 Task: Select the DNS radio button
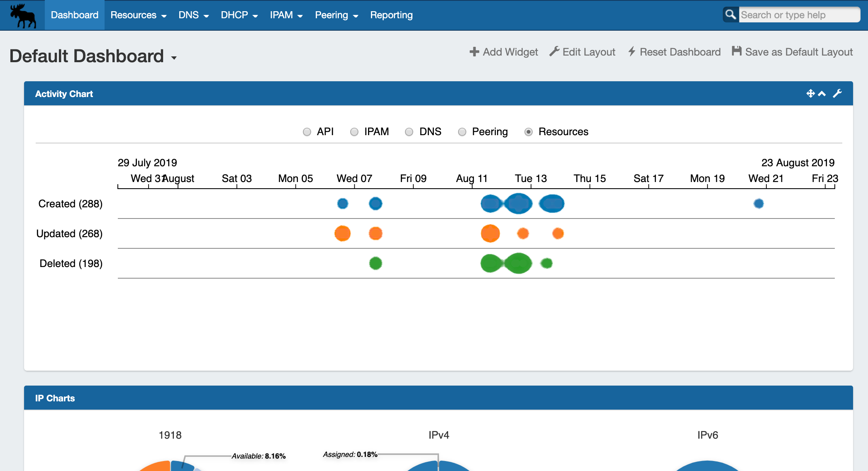[409, 132]
